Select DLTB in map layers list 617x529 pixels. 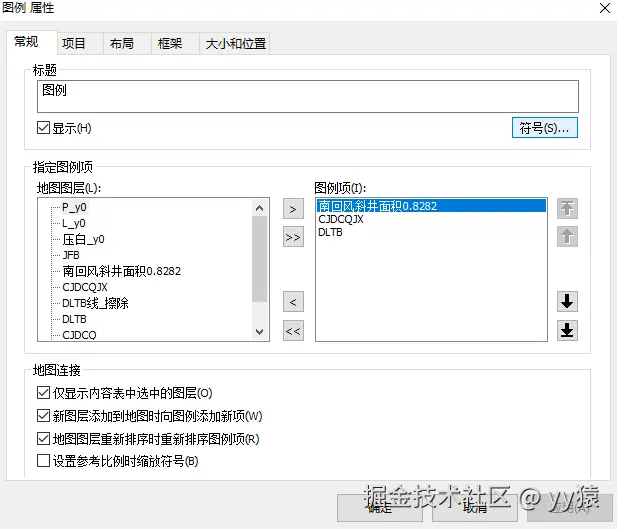click(x=74, y=319)
